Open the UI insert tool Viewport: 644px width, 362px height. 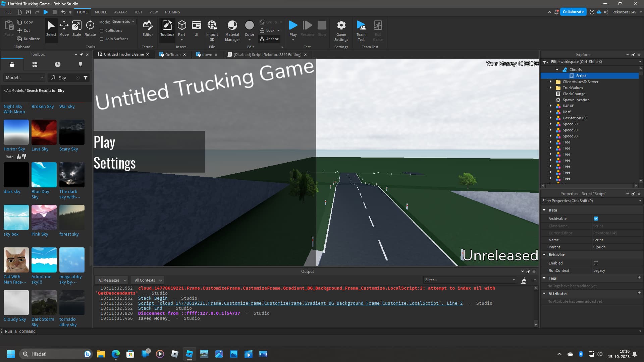196,28
